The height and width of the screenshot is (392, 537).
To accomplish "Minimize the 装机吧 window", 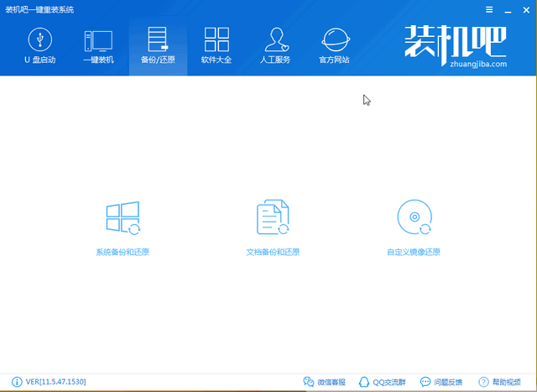I will click(507, 9).
